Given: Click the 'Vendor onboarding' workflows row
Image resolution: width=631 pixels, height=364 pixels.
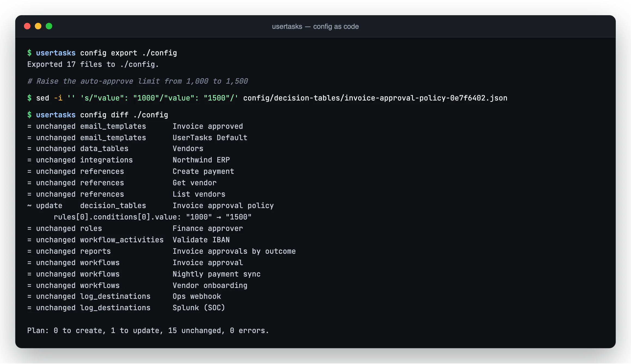Looking at the screenshot, I should 137,285.
